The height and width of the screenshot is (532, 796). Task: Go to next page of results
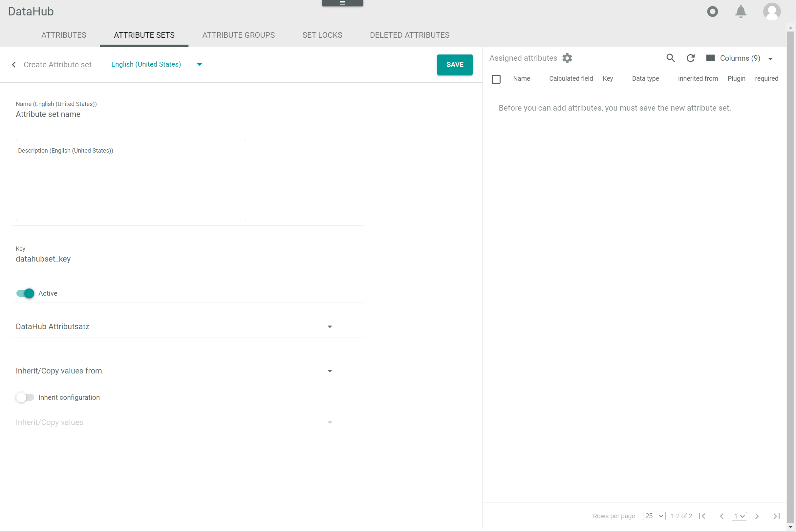[757, 516]
